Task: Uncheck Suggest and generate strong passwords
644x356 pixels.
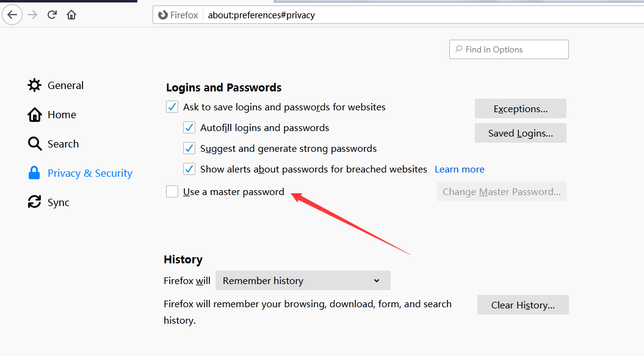Action: click(x=189, y=149)
